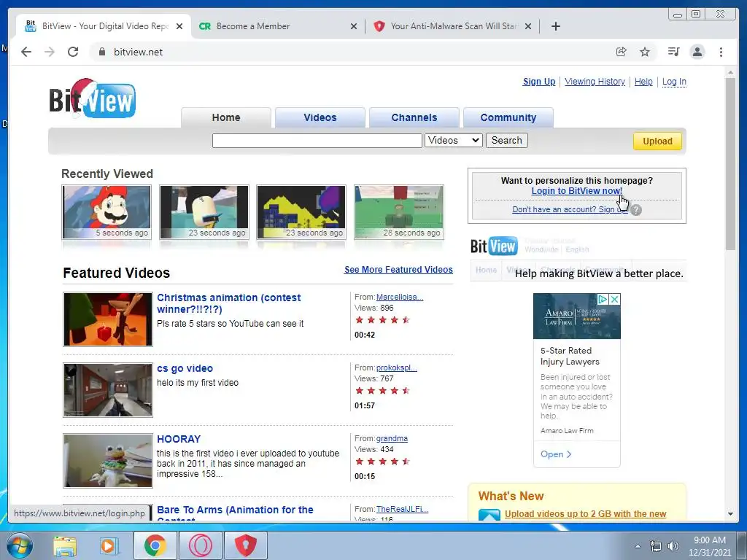Click the page vertical scrollbar thumb

pos(730,163)
